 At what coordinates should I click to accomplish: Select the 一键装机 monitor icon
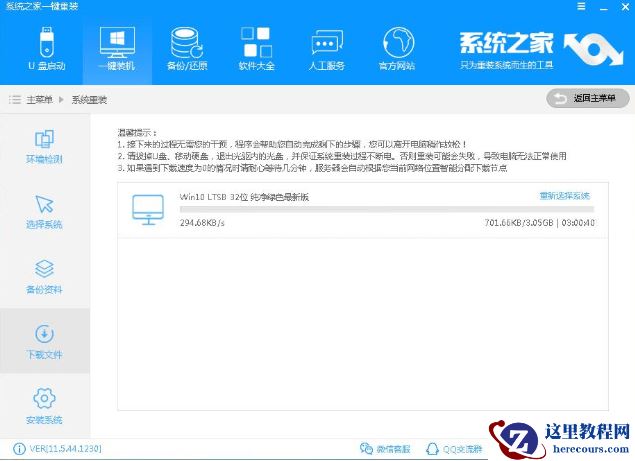[117, 43]
